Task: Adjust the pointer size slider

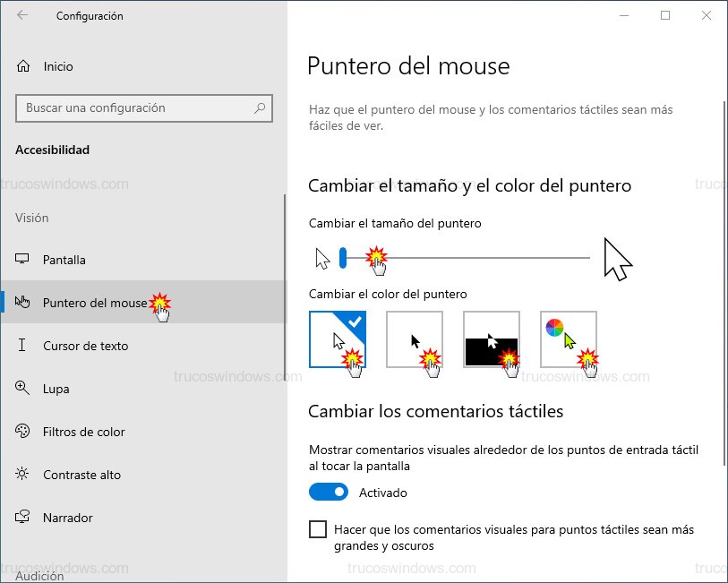Action: point(343,257)
